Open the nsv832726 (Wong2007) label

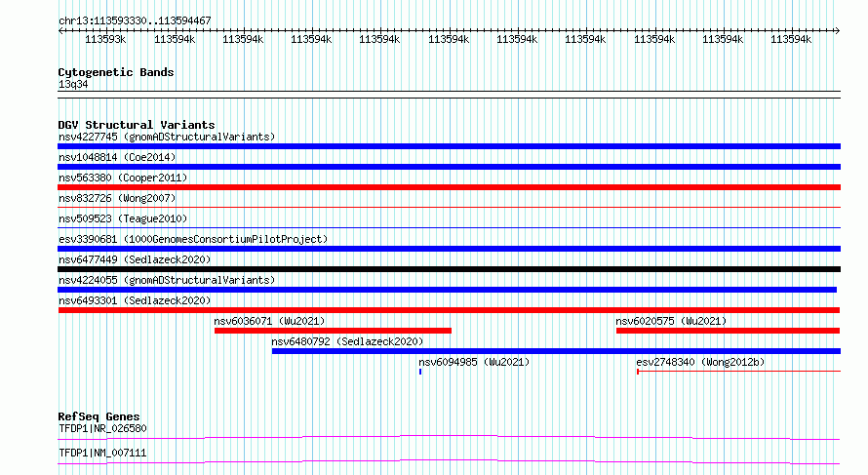(x=117, y=198)
